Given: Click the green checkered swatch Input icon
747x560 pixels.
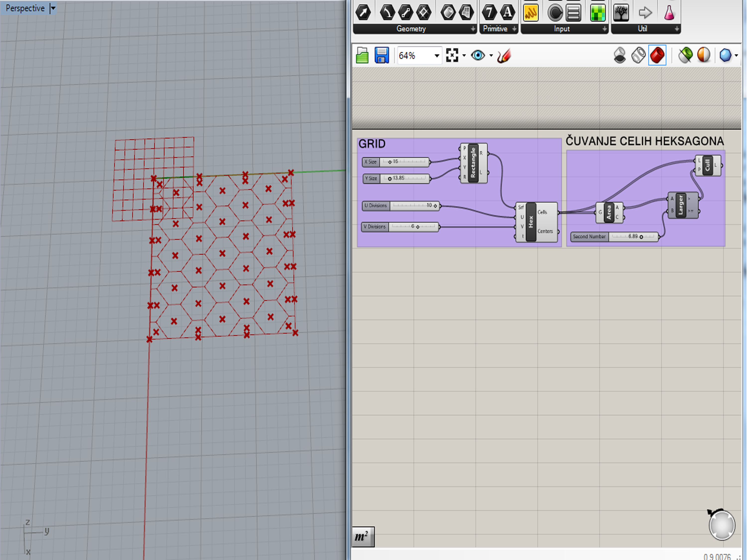Looking at the screenshot, I should [597, 12].
